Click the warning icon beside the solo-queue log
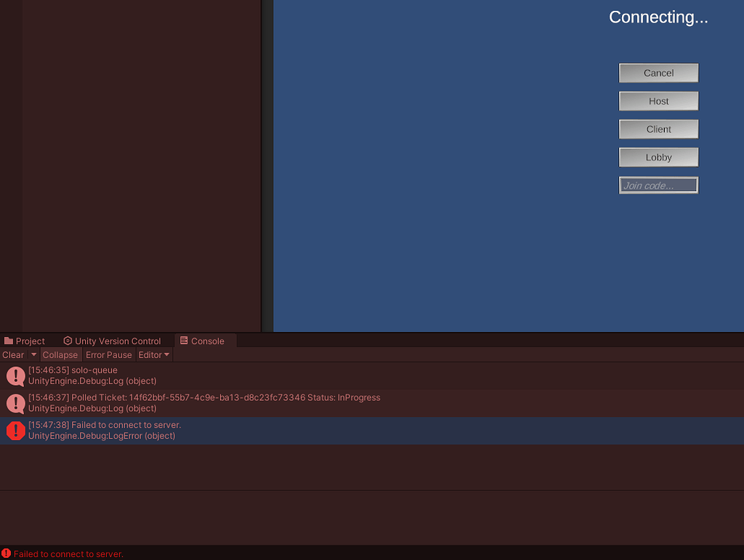This screenshot has height=560, width=744. [x=15, y=376]
